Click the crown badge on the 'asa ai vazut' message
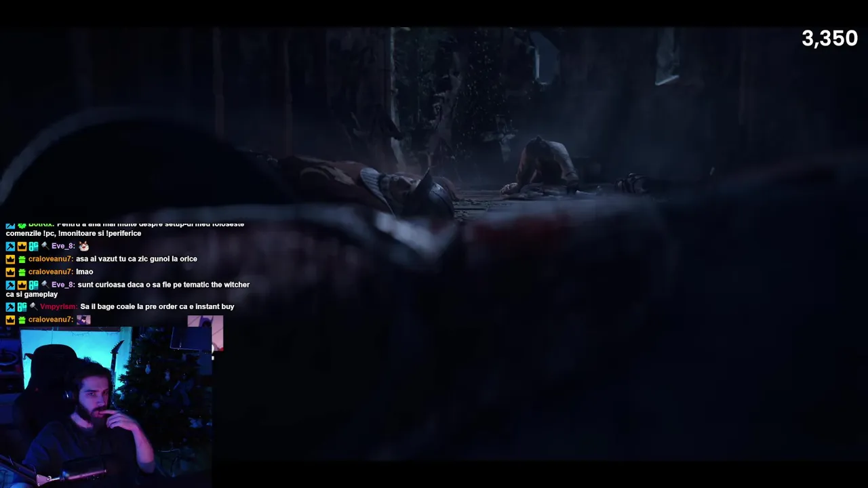Viewport: 868px width, 488px height. [x=10, y=259]
